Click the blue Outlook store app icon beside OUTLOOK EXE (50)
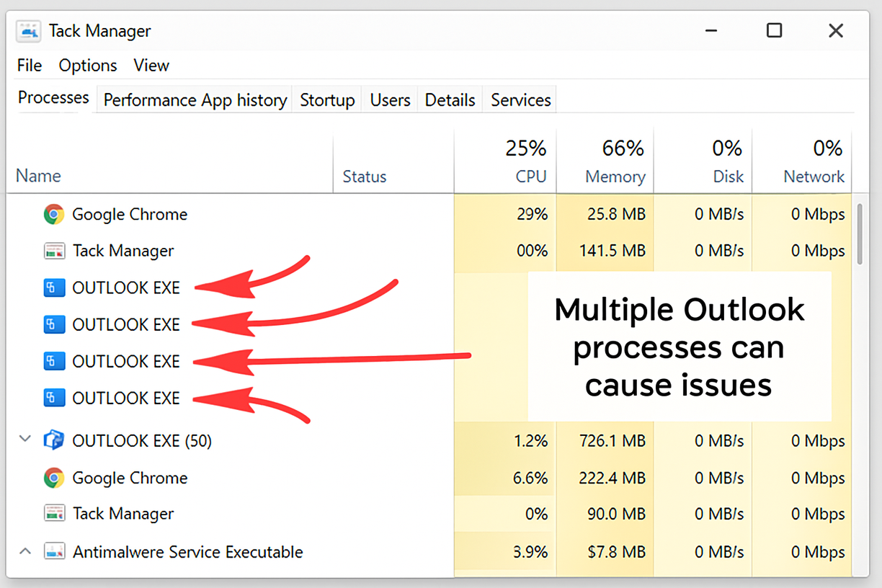882x588 pixels. coord(53,440)
